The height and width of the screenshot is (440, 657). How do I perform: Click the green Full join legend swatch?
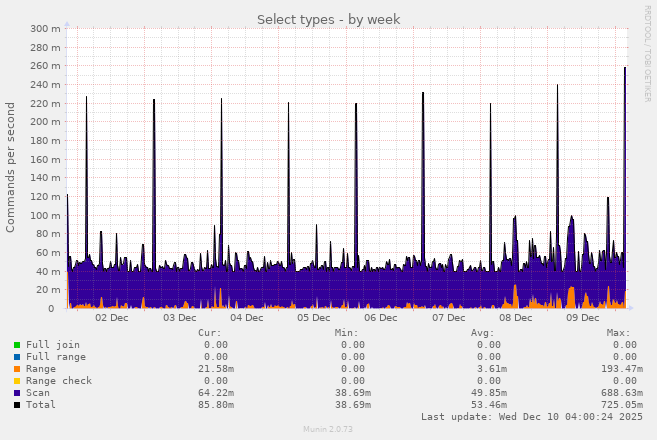click(17, 345)
